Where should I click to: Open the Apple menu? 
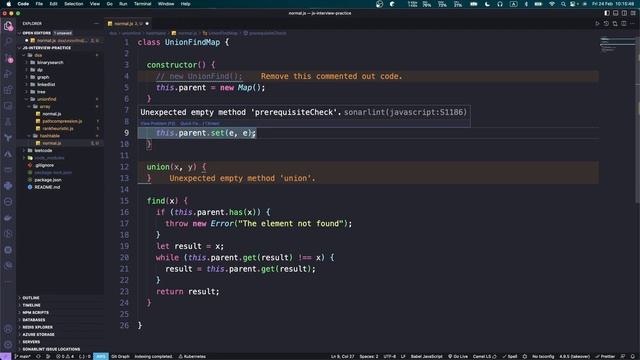point(9,4)
